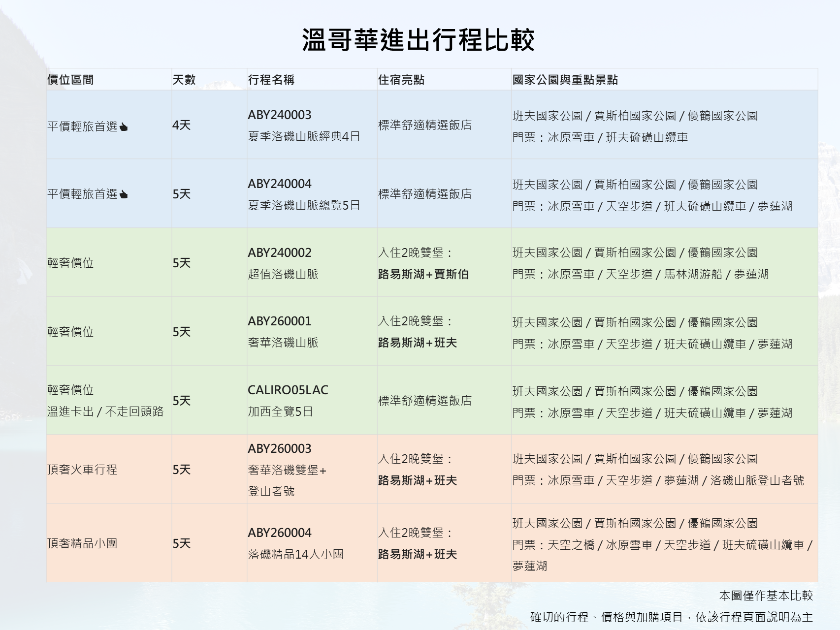Open itinerary code ABY240003

[x=279, y=115]
